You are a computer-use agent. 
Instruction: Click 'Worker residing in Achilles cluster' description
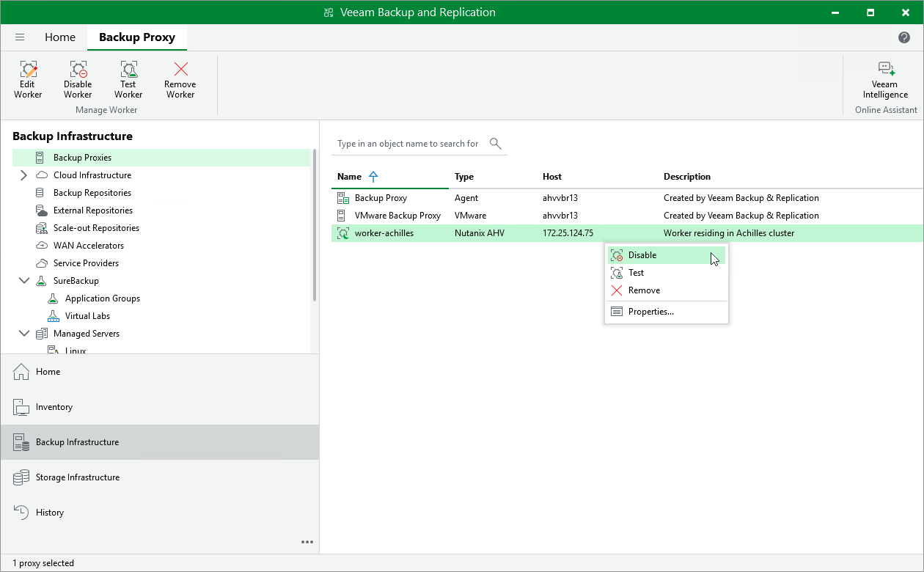[x=729, y=233]
